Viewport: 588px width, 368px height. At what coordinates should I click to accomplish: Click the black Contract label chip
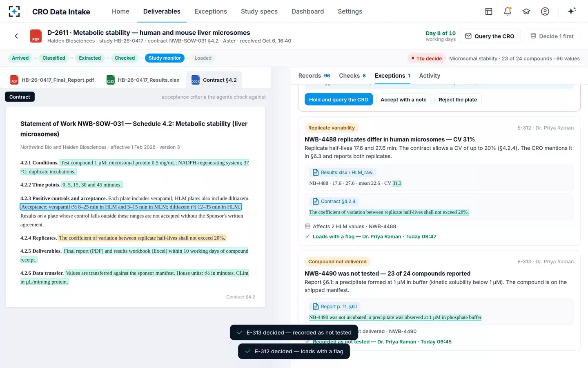click(20, 97)
